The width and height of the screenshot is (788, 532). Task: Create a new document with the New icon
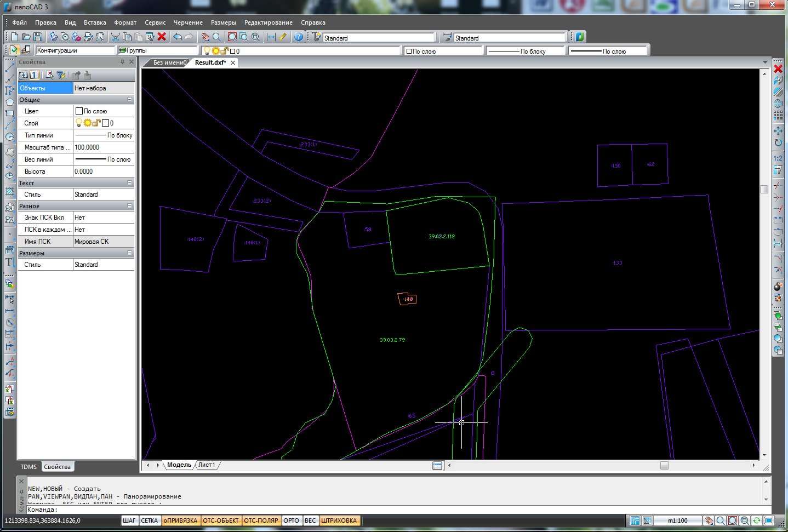[15, 37]
